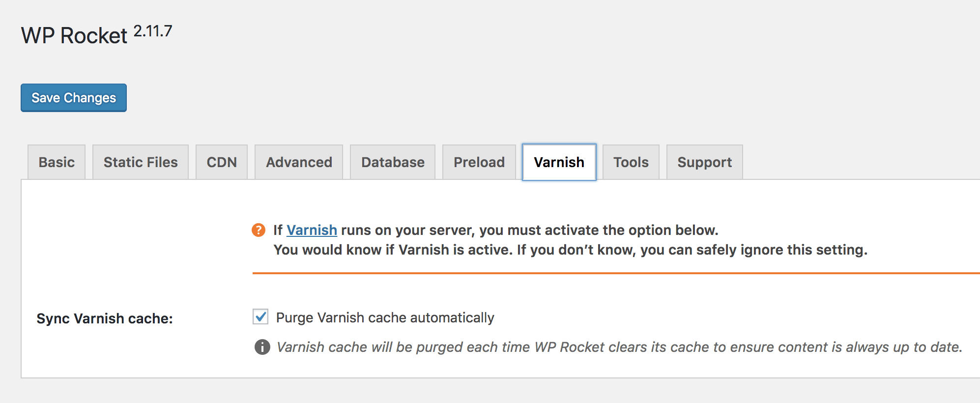The height and width of the screenshot is (403, 980).
Task: Open the Tools tab
Action: click(x=631, y=162)
